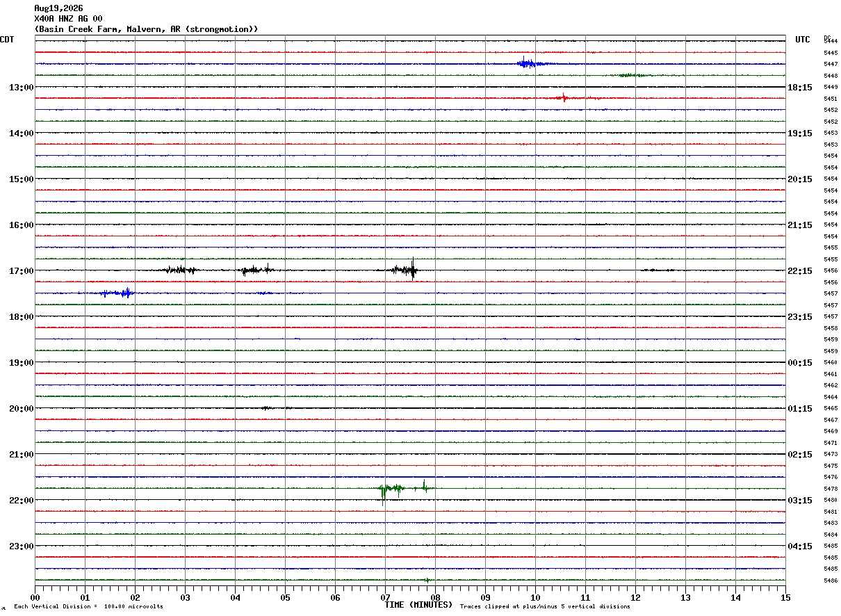Click the red seismic spike on the 13:15 trace
Viewport: 841px width, 616px height.
click(x=564, y=98)
